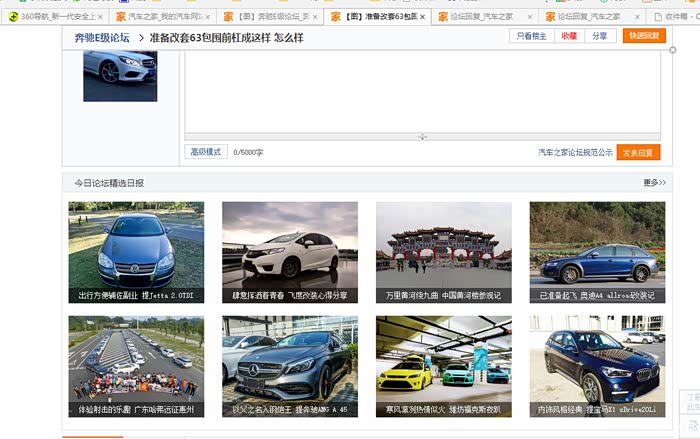This screenshot has height=439, width=700.
Task: Click the 收藏 favorite button
Action: click(x=569, y=36)
